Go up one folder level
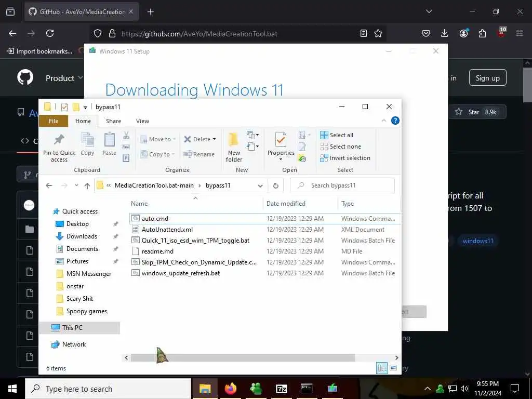This screenshot has height=399, width=532. click(x=87, y=185)
